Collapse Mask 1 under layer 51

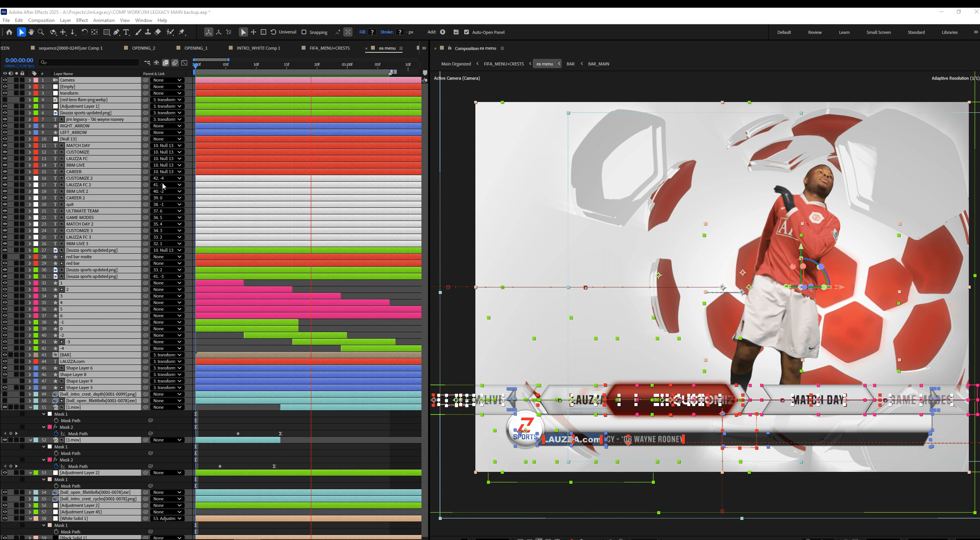(44, 414)
